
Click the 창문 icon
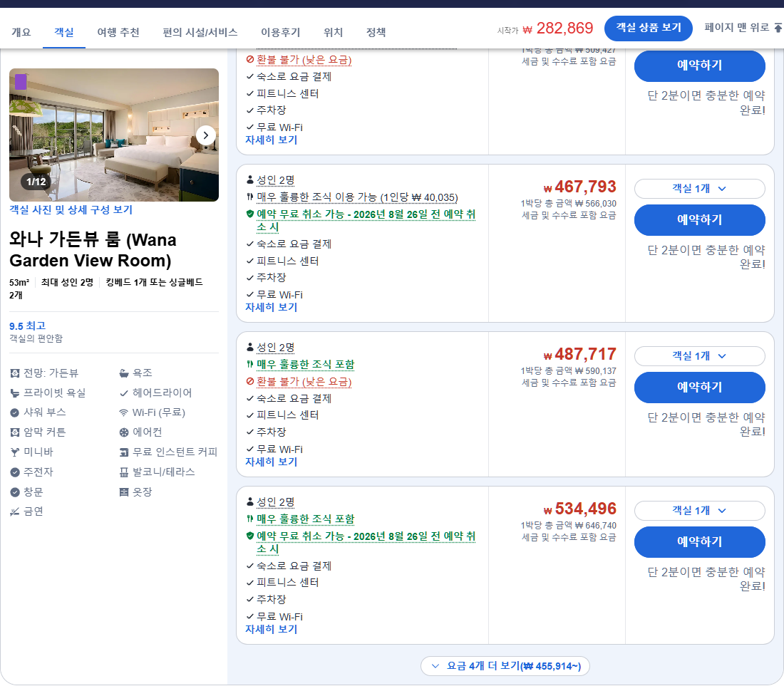point(15,492)
